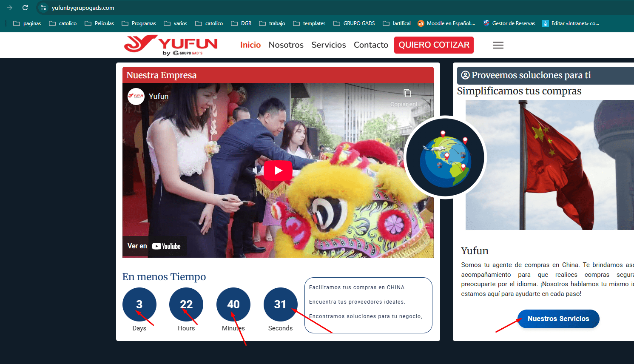Open the trabajo bookmark folder
The width and height of the screenshot is (634, 364).
pos(272,23)
